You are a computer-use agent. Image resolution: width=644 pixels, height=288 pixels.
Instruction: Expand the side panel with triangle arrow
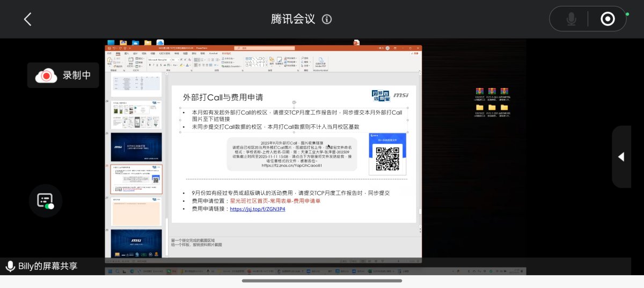pyautogui.click(x=621, y=157)
